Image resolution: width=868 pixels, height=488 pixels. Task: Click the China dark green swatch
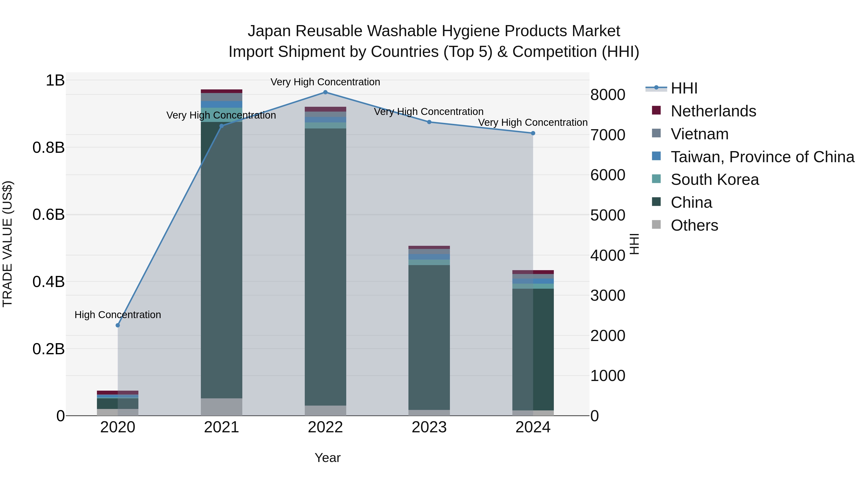pyautogui.click(x=656, y=202)
